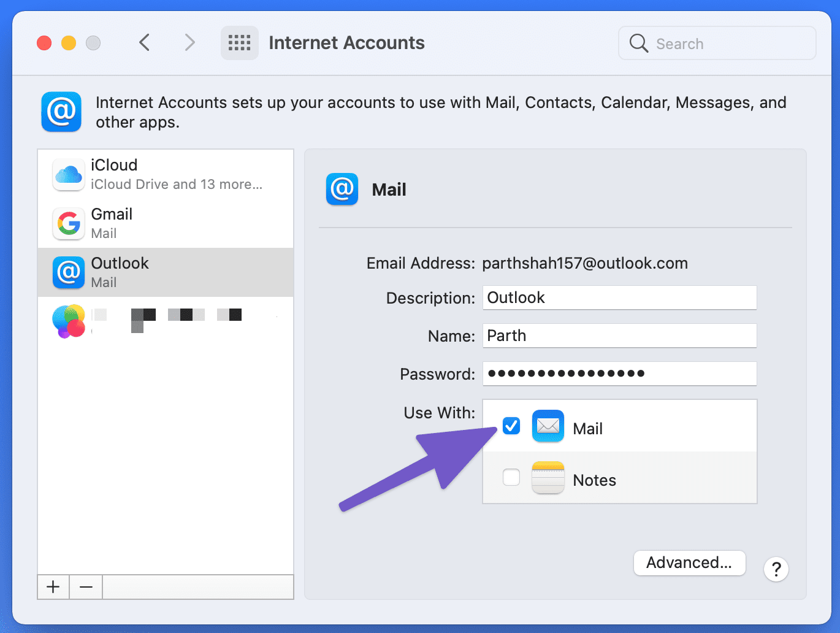Click the Mail envelope app icon
Viewport: 840px width, 633px height.
548,426
